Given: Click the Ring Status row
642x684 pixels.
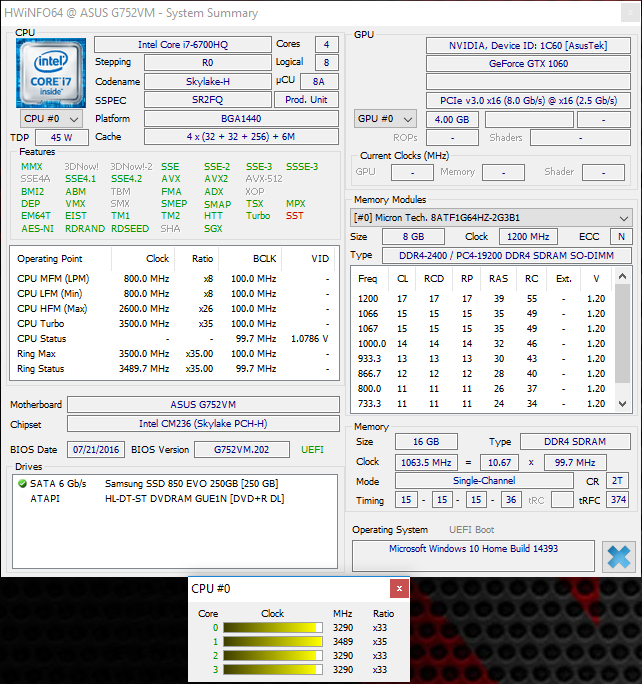Looking at the screenshot, I should (174, 369).
